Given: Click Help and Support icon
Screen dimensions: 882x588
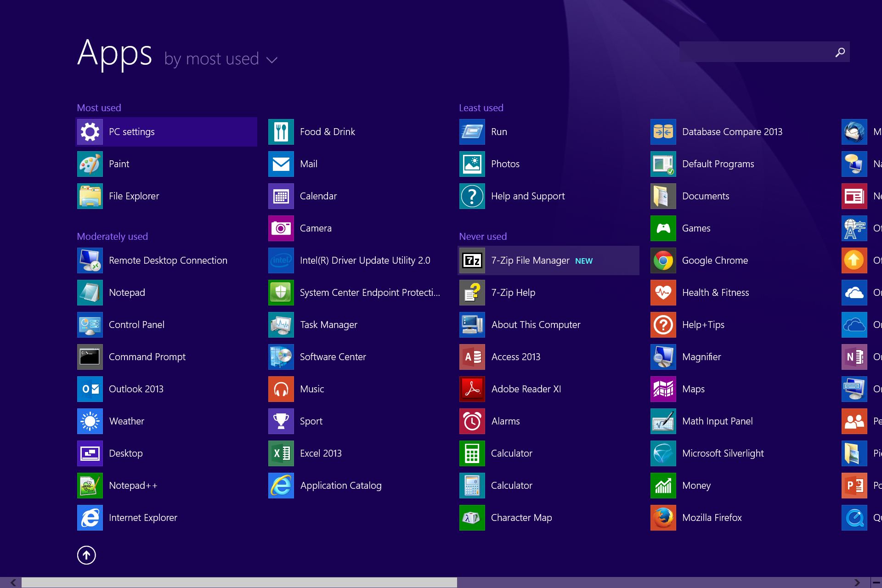Looking at the screenshot, I should [x=472, y=196].
